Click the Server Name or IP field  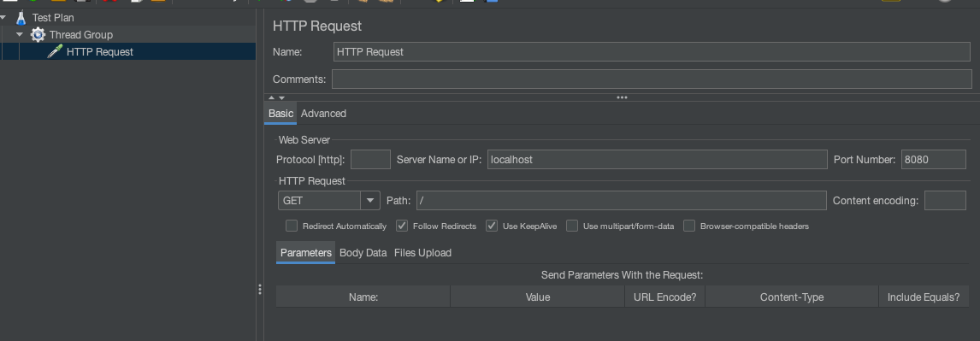[658, 159]
